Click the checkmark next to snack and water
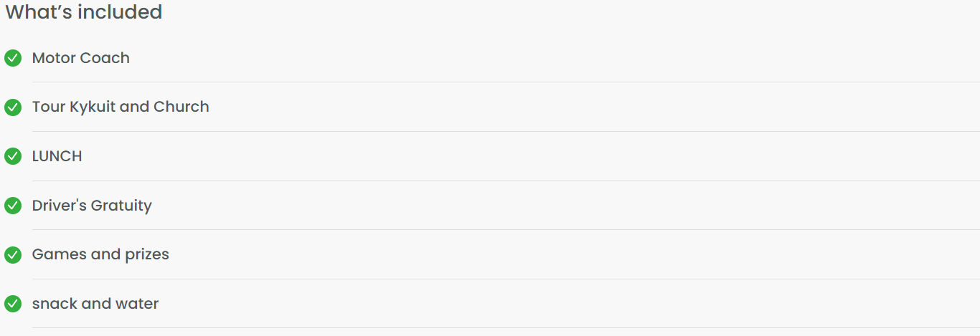Viewport: 980px width, 336px height. (x=13, y=304)
